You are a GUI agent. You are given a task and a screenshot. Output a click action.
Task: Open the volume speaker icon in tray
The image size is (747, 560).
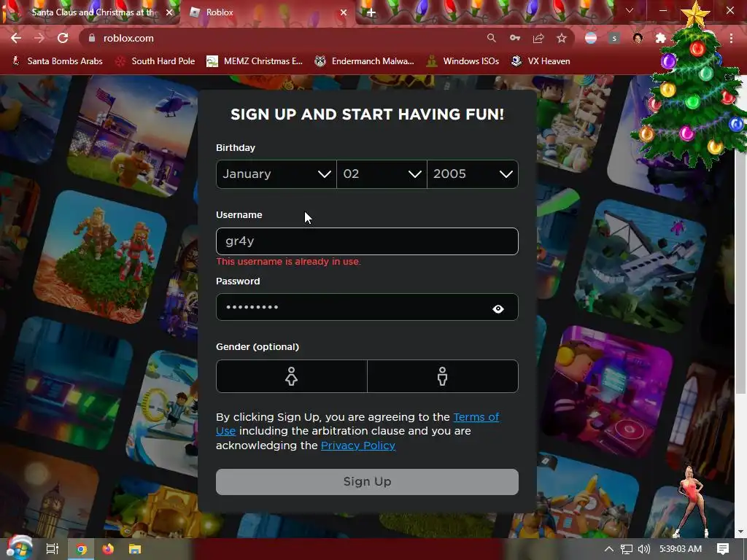click(x=643, y=549)
